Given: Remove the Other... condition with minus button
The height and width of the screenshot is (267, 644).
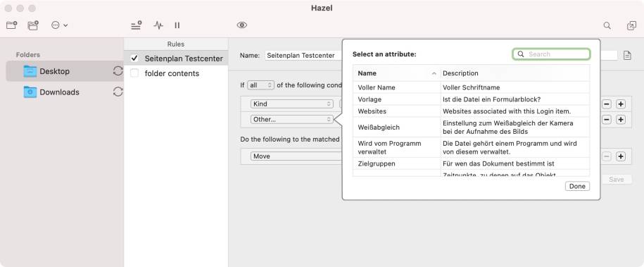Looking at the screenshot, I should tap(607, 119).
